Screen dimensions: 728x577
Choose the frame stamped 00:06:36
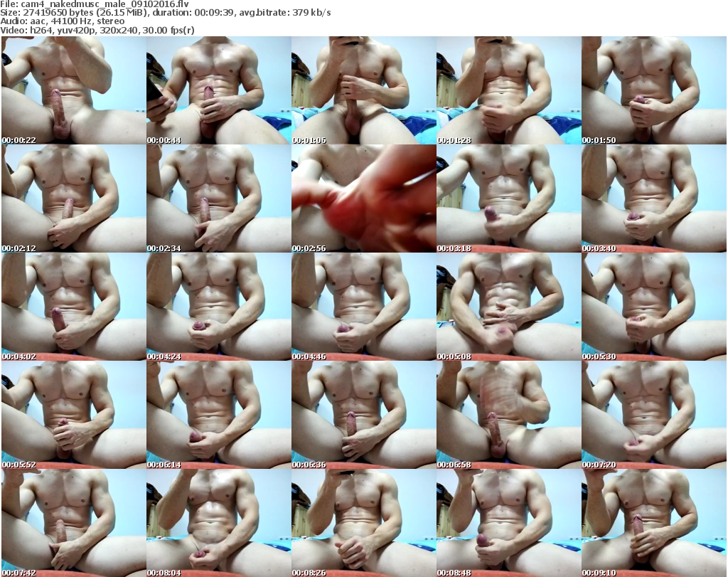(x=363, y=415)
